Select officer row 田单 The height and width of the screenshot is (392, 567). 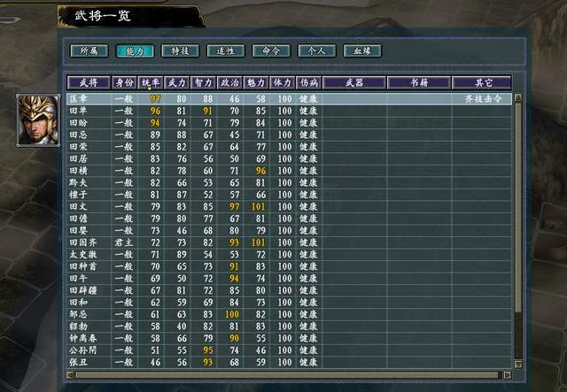pyautogui.click(x=290, y=111)
